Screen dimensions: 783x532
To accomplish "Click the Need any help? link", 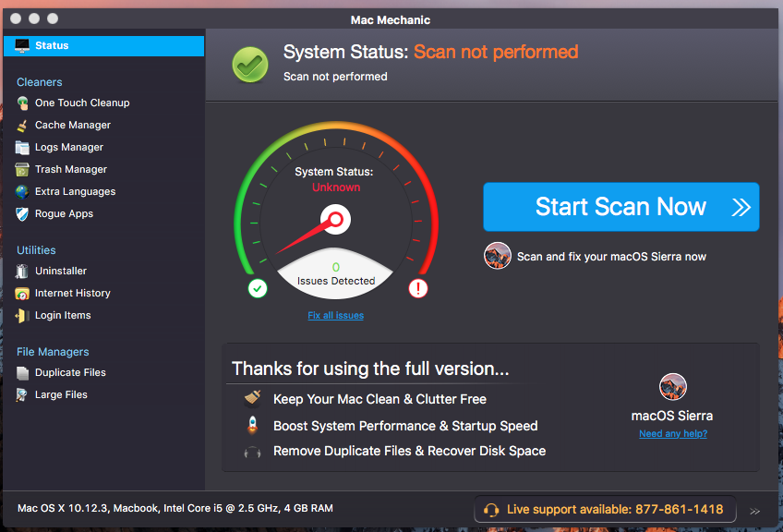I will click(673, 433).
